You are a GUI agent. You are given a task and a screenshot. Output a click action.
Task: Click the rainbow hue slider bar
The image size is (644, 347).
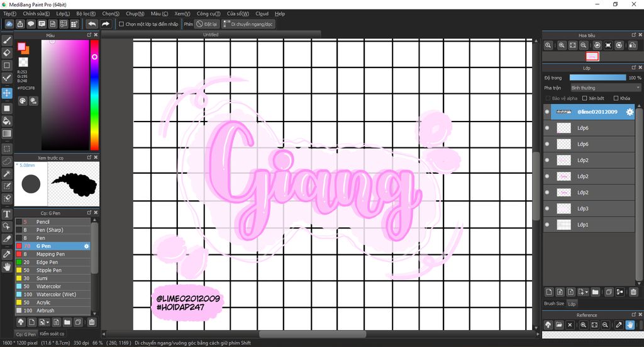(94, 95)
